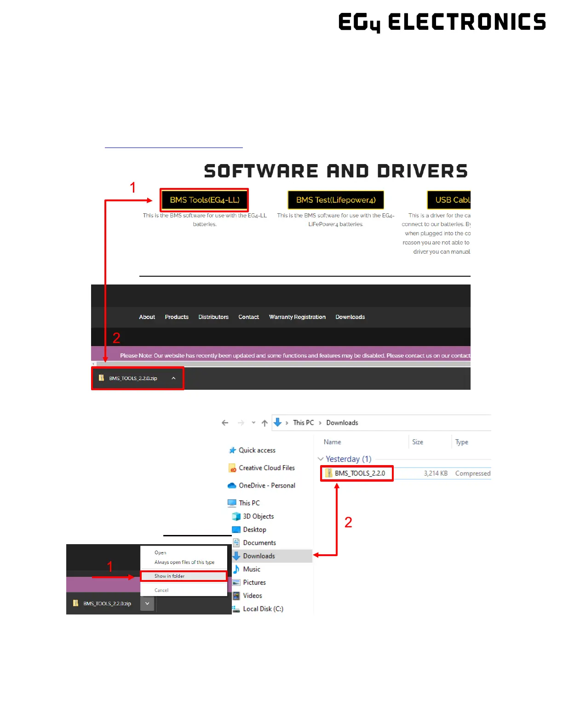Click This PC in address breadcrumb

coord(304,423)
